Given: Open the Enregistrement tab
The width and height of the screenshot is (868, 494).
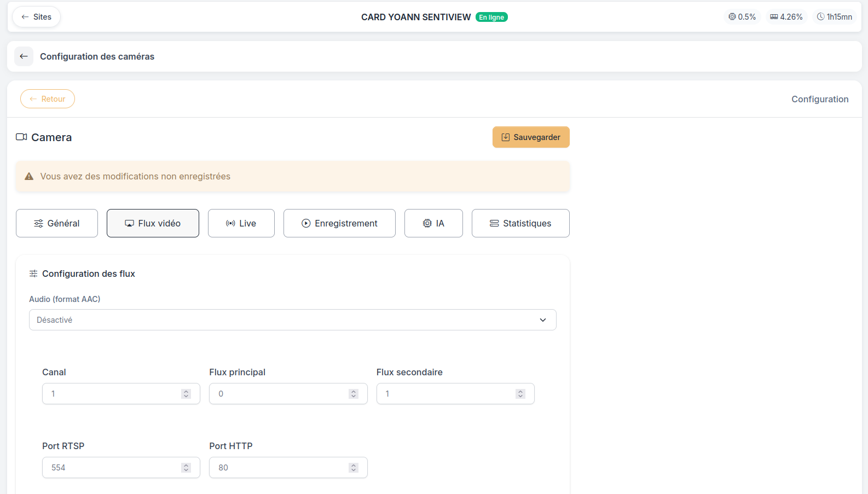Looking at the screenshot, I should (x=339, y=223).
